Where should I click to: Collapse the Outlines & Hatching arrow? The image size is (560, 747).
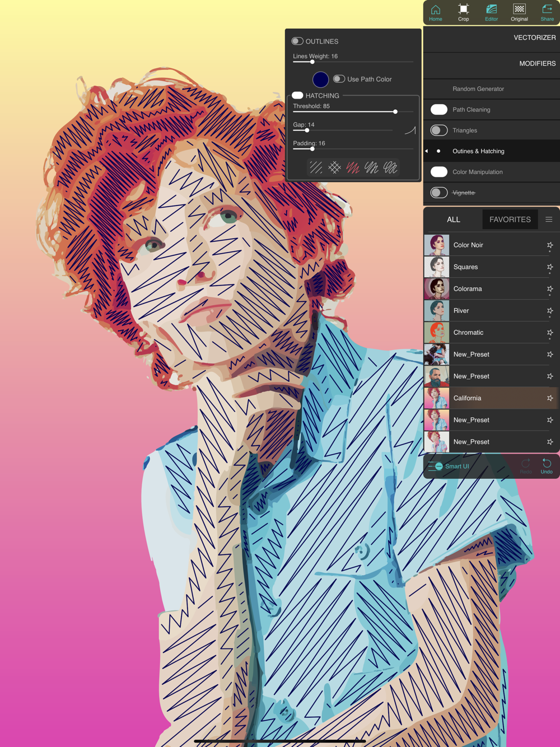point(427,151)
